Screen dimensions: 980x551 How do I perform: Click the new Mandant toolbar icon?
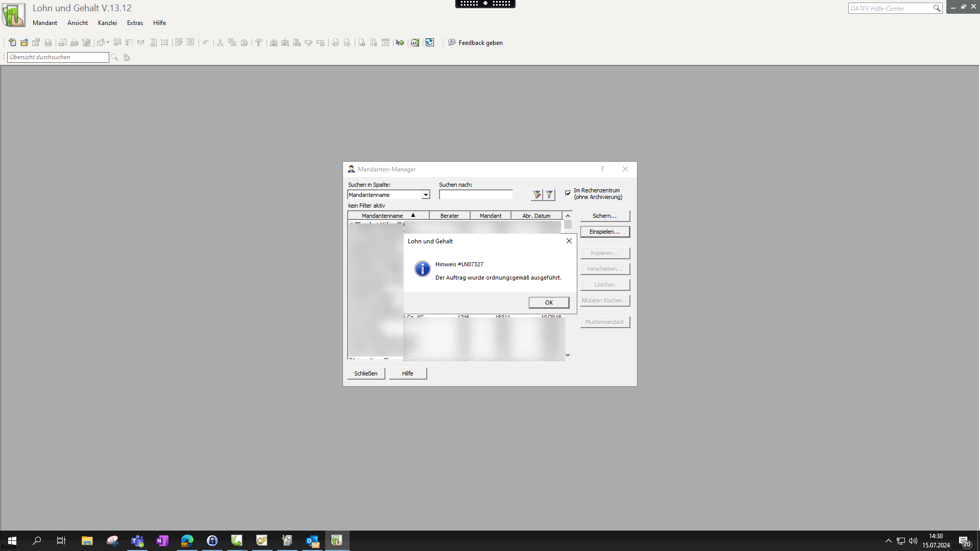click(12, 42)
